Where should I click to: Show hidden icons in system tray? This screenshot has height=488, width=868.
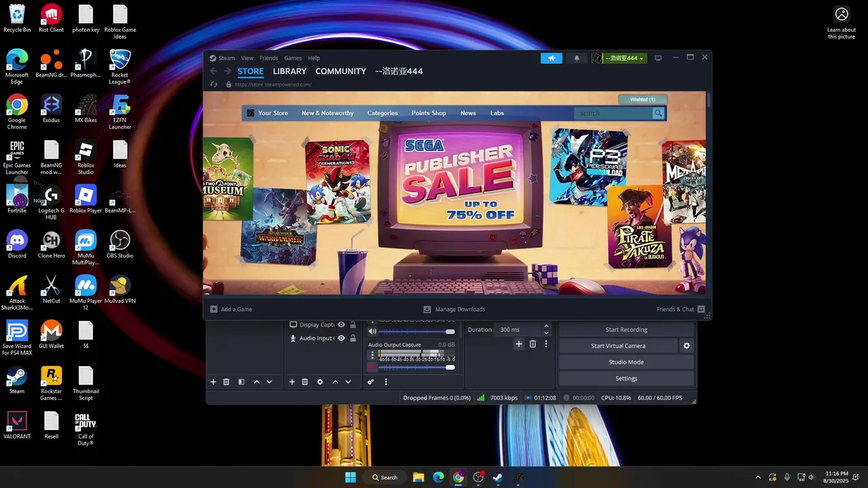pyautogui.click(x=757, y=477)
